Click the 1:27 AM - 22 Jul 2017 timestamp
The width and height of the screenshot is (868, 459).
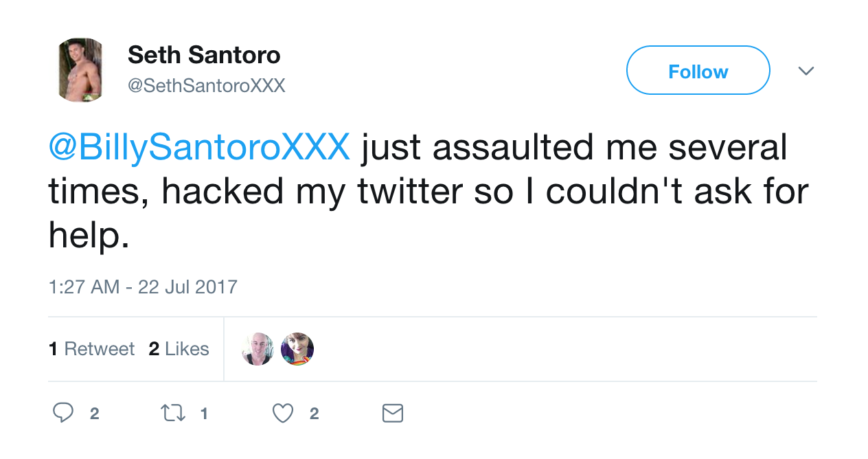click(143, 287)
